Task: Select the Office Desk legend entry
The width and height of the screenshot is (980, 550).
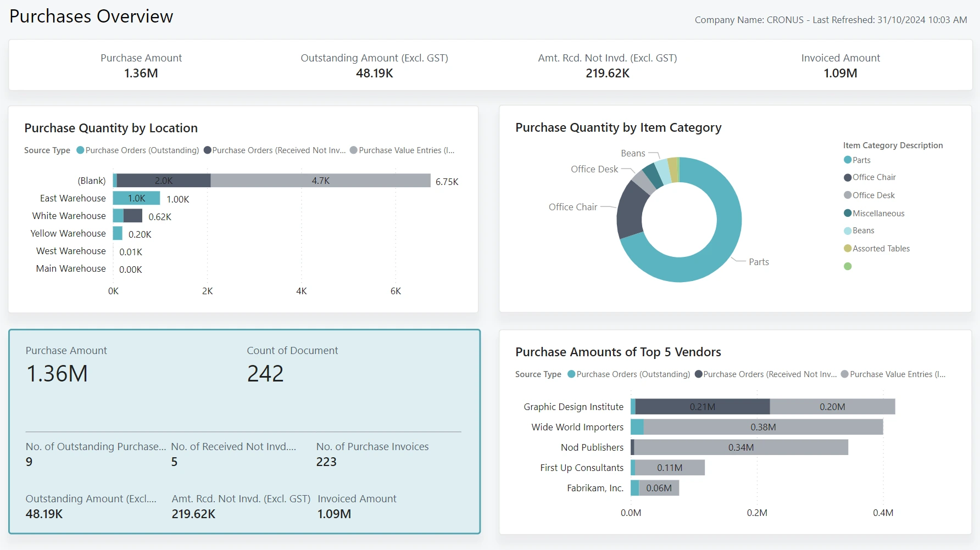Action: coord(873,195)
